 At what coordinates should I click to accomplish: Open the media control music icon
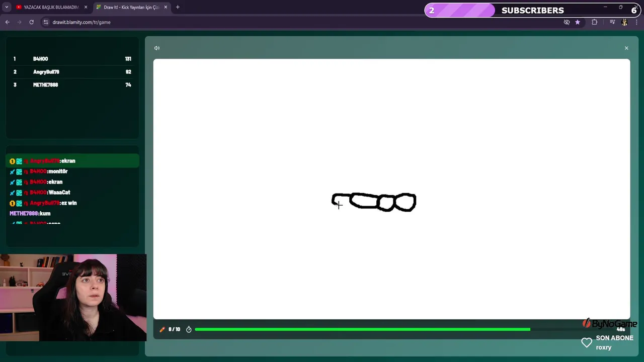click(612, 22)
